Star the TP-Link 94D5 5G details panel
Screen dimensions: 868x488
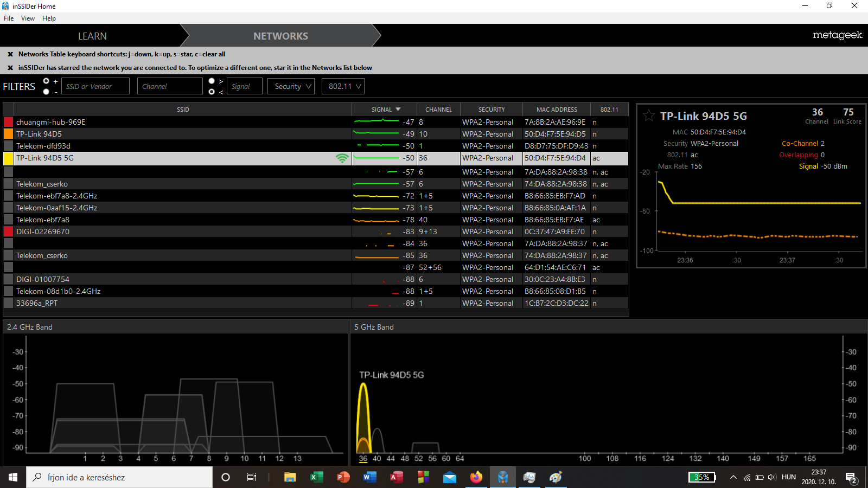(648, 115)
